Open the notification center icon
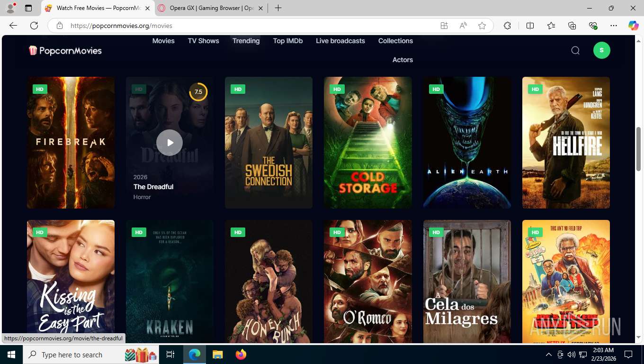 click(x=628, y=355)
